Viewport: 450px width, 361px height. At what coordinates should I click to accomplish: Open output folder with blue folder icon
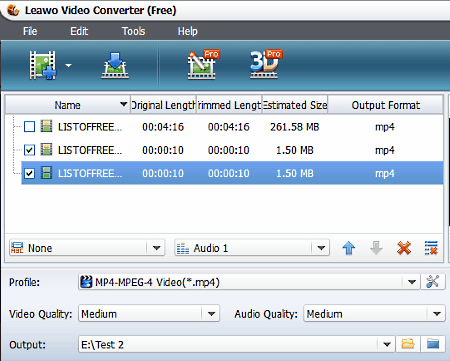tap(433, 344)
